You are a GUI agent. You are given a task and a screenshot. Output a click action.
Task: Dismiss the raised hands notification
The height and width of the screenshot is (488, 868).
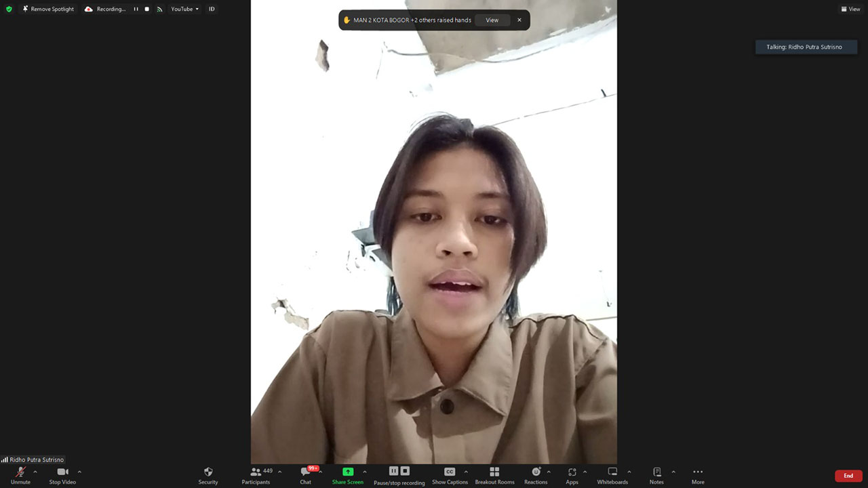click(x=519, y=20)
